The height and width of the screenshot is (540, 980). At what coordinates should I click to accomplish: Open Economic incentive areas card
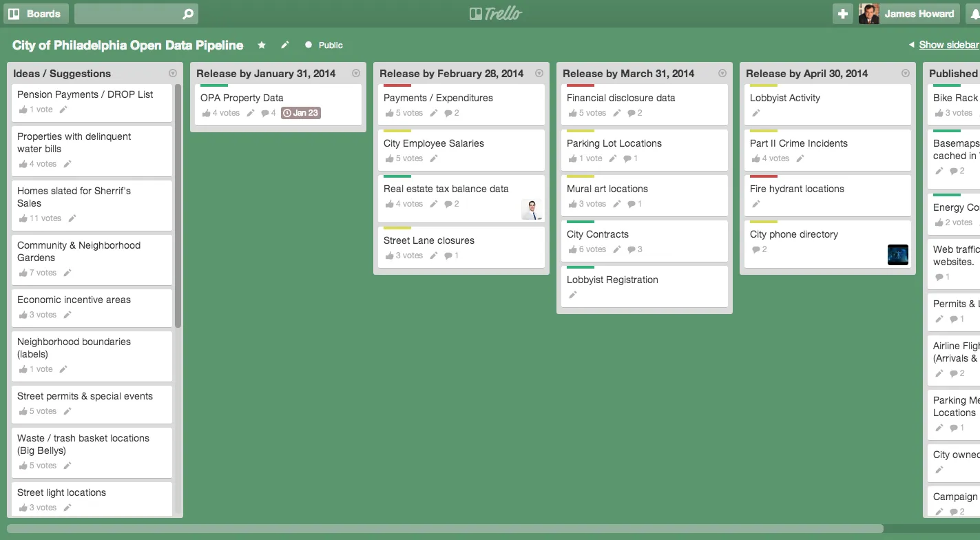(92, 308)
